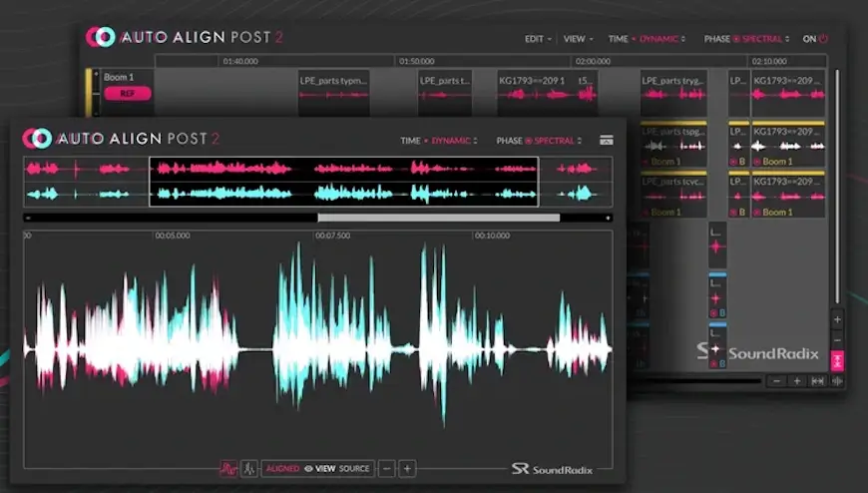
Task: Open the VIEW menu in back window
Action: point(578,39)
